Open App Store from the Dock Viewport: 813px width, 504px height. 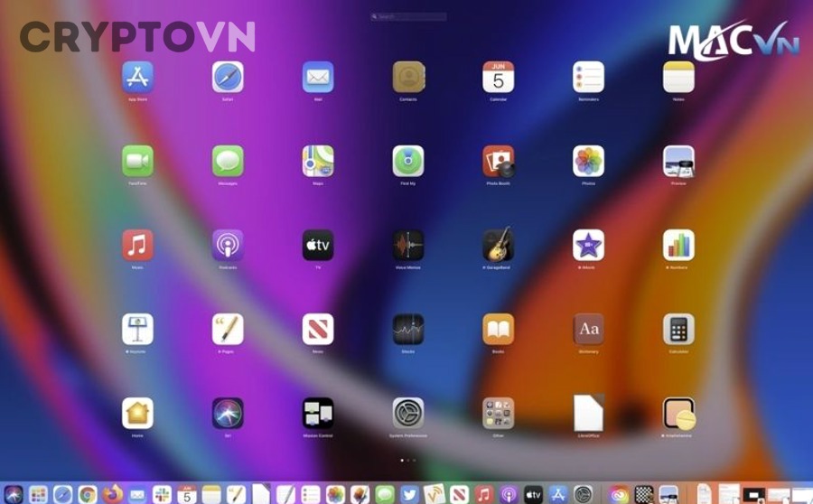pos(558,495)
